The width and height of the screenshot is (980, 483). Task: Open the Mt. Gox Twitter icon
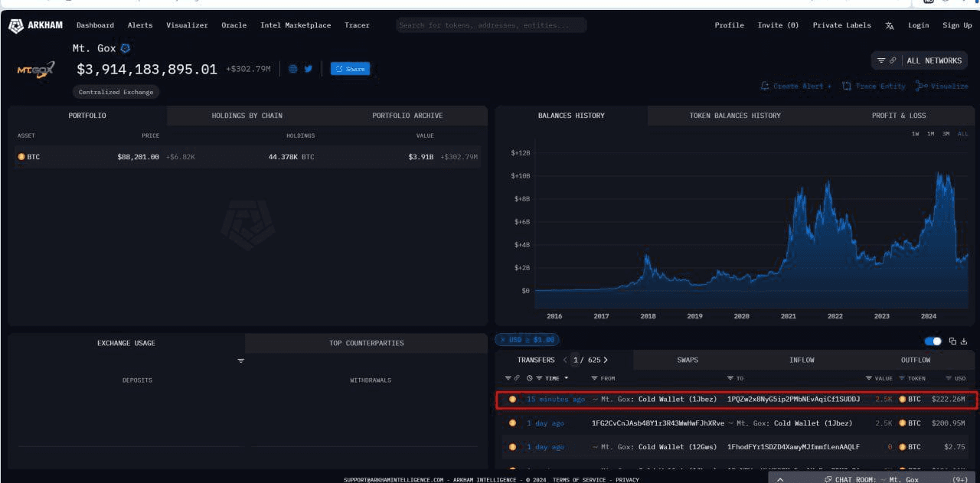tap(309, 69)
